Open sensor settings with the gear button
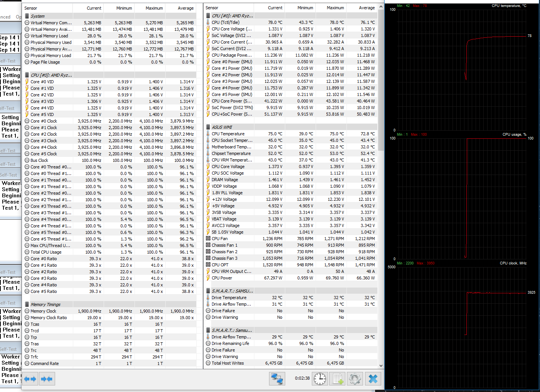The height and width of the screenshot is (392, 540). click(x=355, y=379)
